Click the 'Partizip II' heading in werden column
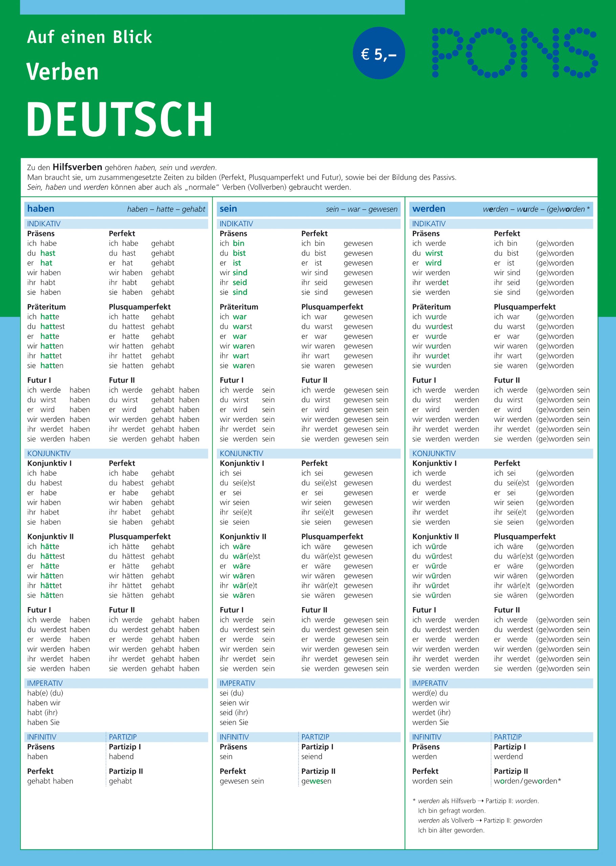 coord(510,771)
